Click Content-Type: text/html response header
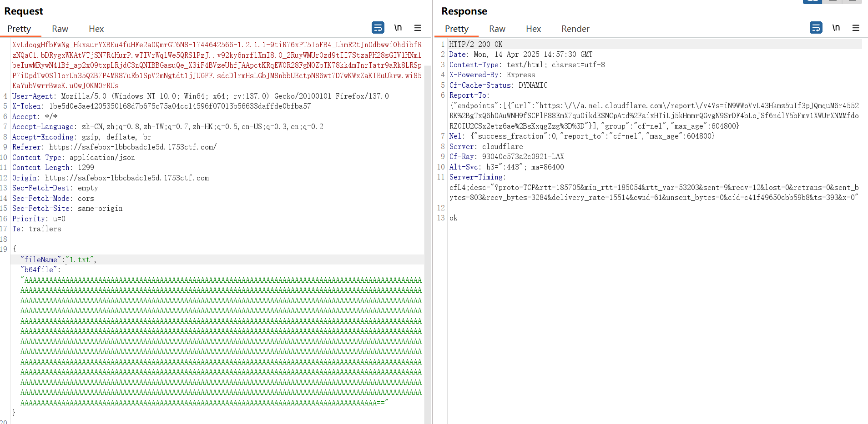 pos(527,65)
